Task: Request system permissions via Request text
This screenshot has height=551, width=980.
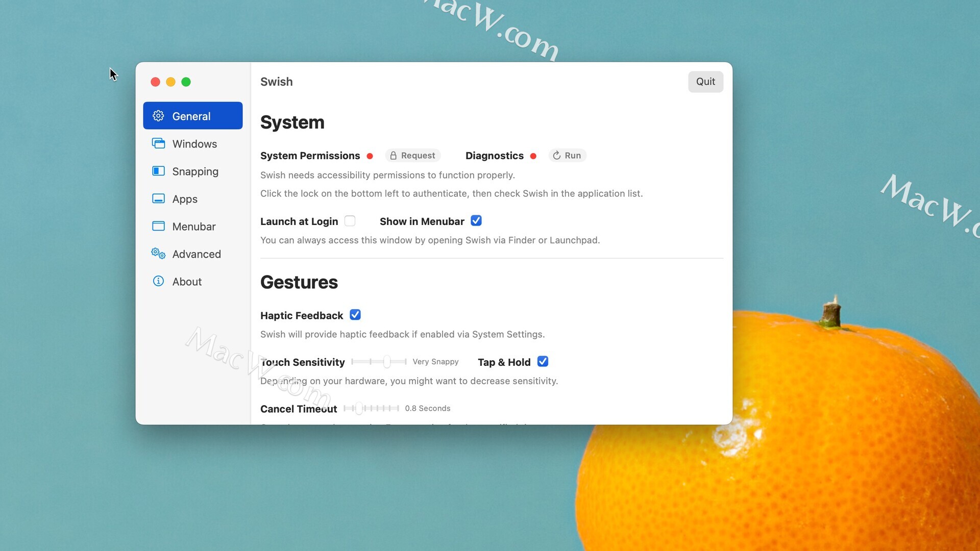Action: [418, 156]
